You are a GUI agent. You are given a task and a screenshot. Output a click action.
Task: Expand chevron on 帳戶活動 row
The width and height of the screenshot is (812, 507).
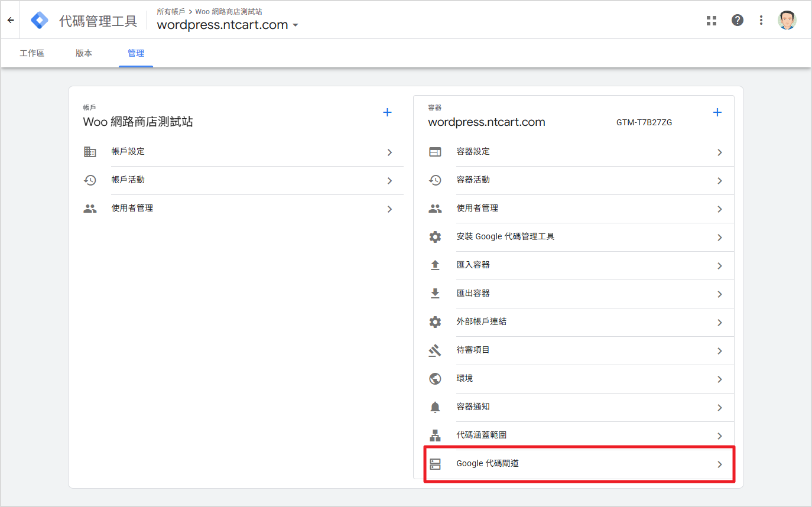coord(390,181)
